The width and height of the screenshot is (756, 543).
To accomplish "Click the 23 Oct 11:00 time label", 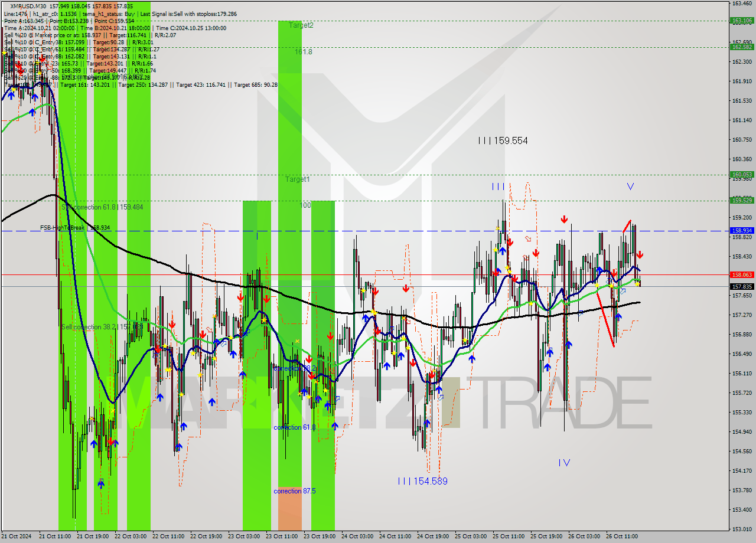I will click(282, 537).
